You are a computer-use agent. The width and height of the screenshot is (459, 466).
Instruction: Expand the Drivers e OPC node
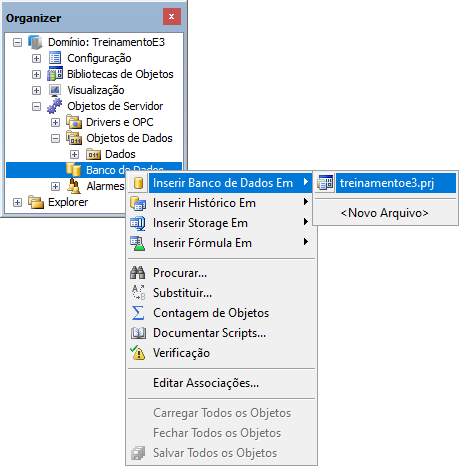[x=55, y=122]
